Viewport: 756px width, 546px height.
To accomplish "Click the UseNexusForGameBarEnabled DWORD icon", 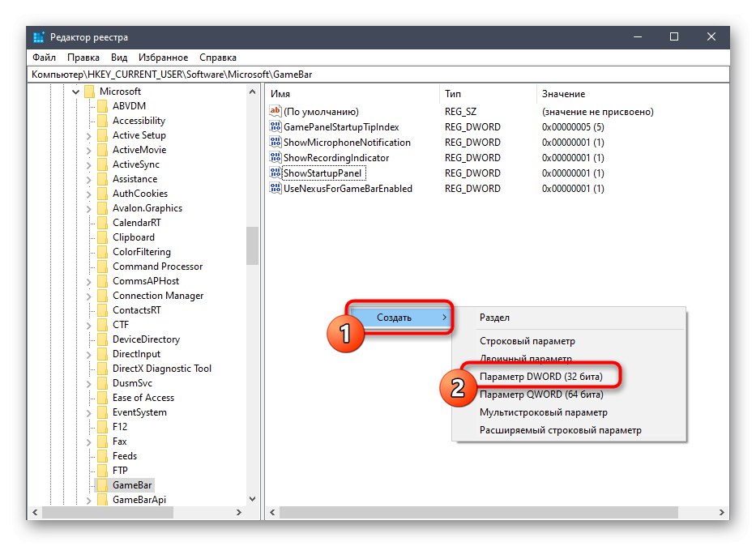I will (275, 189).
